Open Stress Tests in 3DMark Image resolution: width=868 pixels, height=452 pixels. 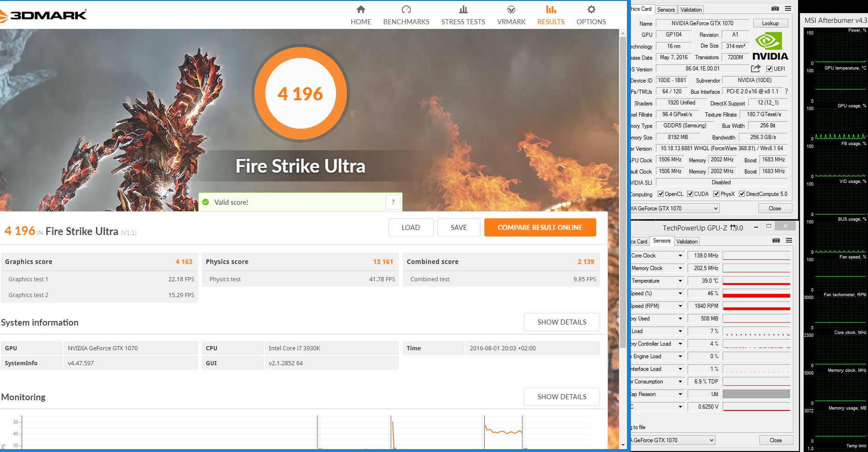tap(462, 14)
